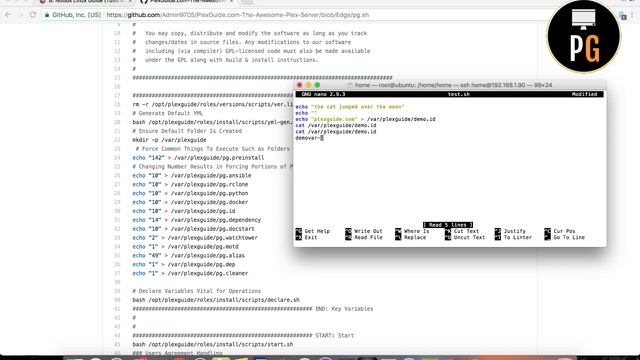The width and height of the screenshot is (640, 360).
Task: Close the Noobs Linux Guide tab
Action: (x=130, y=2)
